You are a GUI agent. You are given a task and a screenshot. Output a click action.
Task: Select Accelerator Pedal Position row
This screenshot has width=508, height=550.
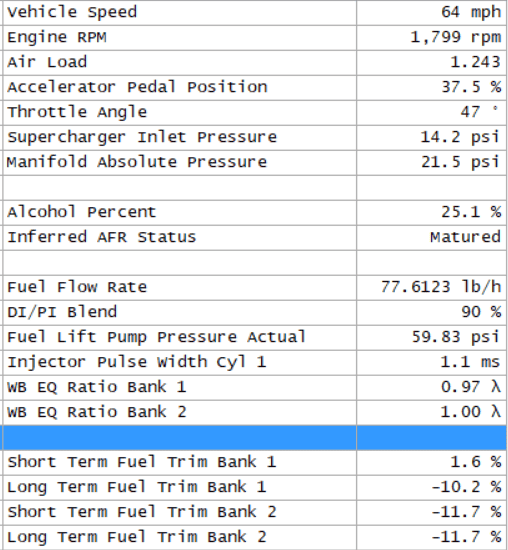(x=254, y=88)
